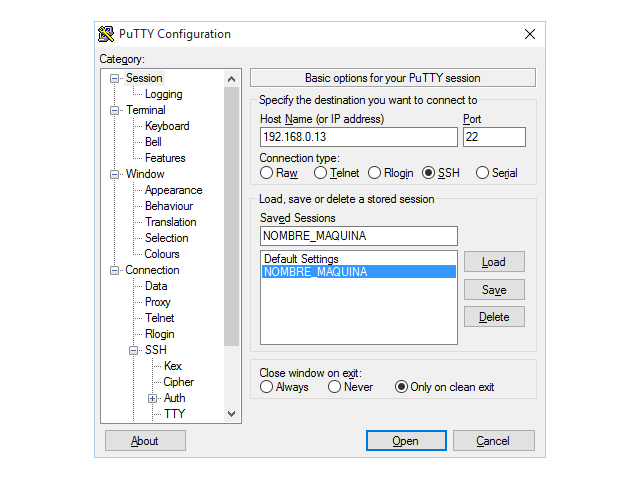Collapse the SSH tree node
The image size is (640, 480).
(133, 350)
